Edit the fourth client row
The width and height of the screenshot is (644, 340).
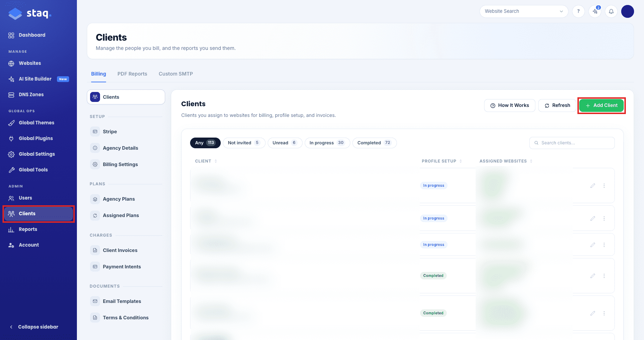pyautogui.click(x=593, y=276)
